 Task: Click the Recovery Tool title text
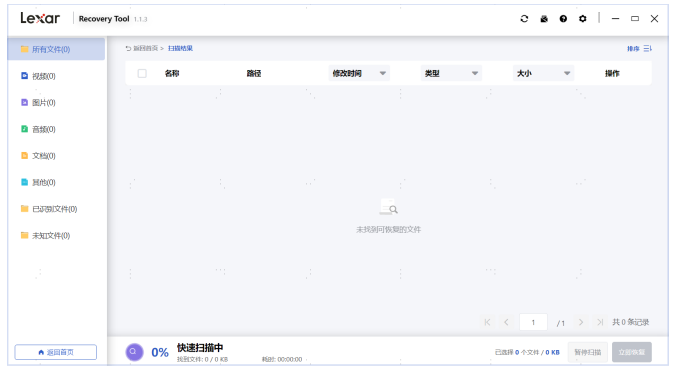coord(104,19)
